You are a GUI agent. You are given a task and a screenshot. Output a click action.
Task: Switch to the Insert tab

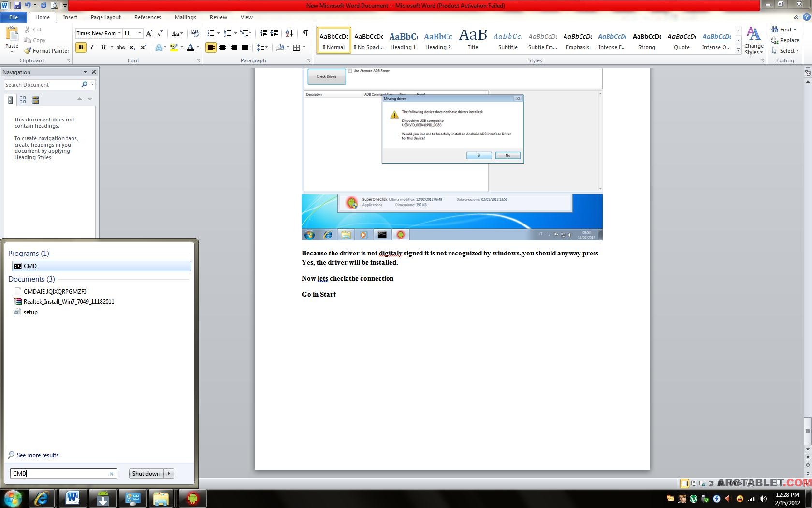coord(70,17)
